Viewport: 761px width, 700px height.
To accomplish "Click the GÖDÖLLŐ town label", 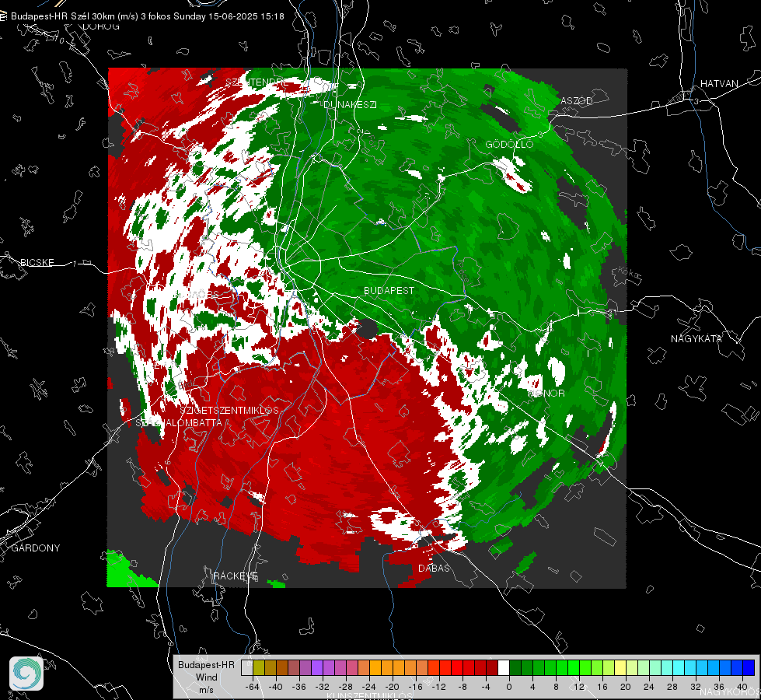I will 509,144.
